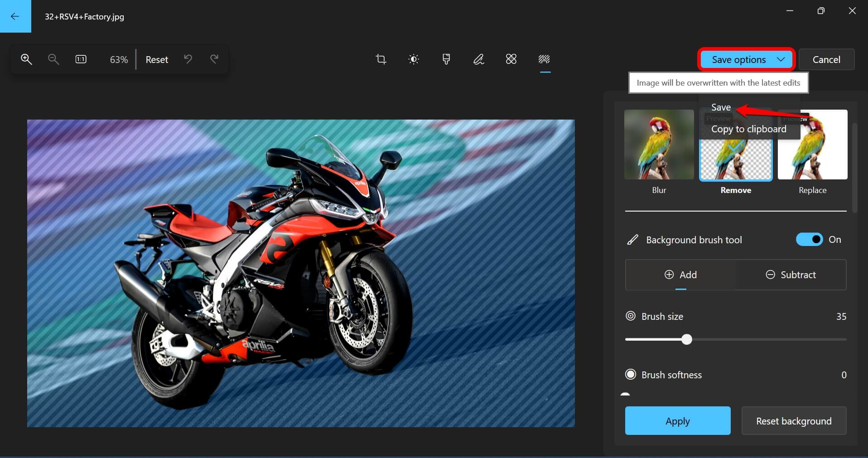Viewport: 868px width, 458px height.
Task: Open the Save options dropdown
Action: [746, 59]
